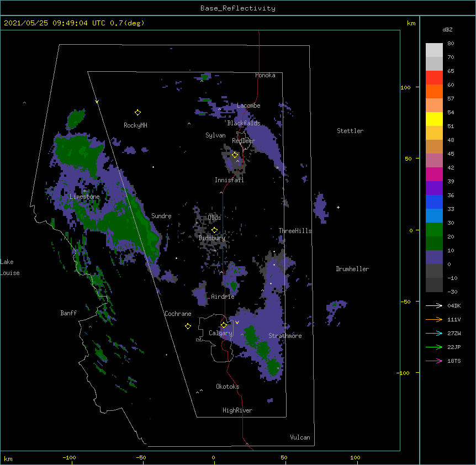Click the yellow diamond marker below RedDeer
Image resolution: width=476 pixels, height=465 pixels.
235,155
